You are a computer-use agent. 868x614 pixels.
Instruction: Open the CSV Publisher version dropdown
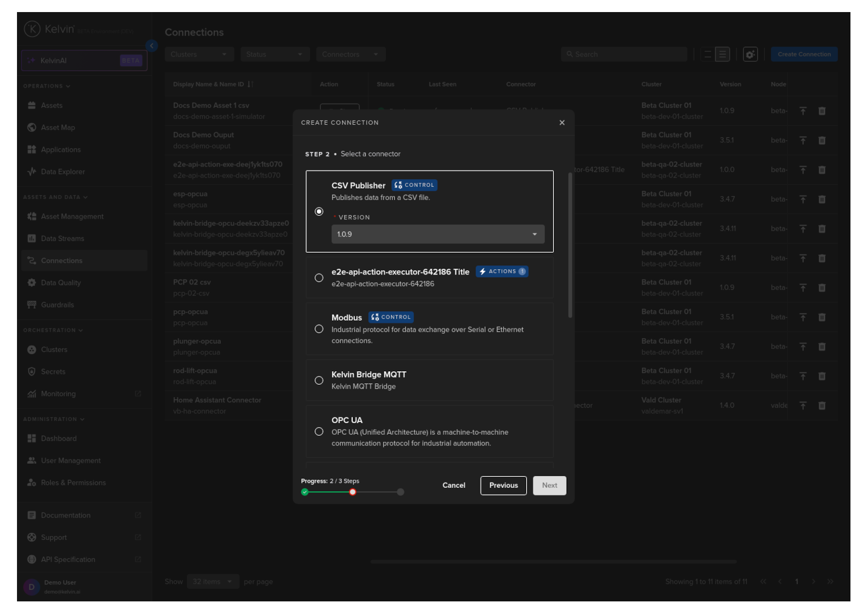tap(437, 234)
